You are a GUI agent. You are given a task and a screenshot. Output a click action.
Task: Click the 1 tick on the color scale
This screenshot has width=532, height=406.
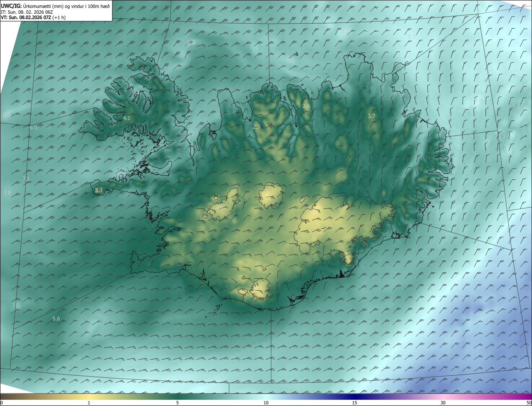89,403
